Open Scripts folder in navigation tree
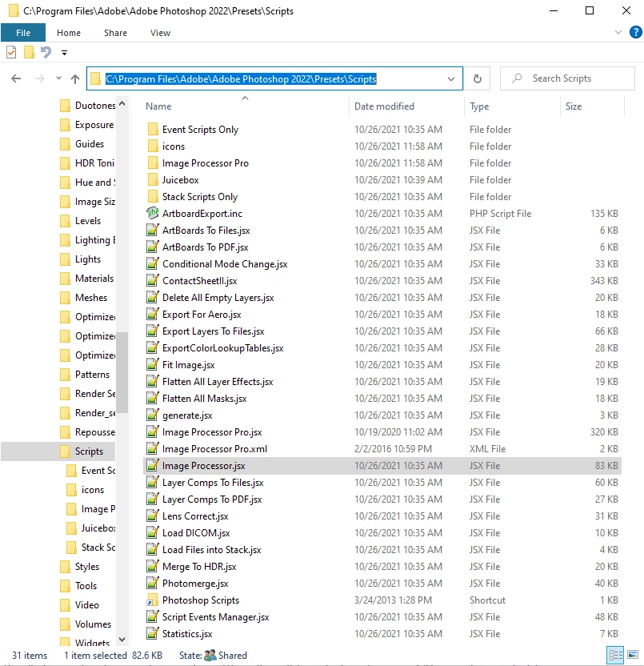Screen dimensions: 644x666 click(x=89, y=451)
